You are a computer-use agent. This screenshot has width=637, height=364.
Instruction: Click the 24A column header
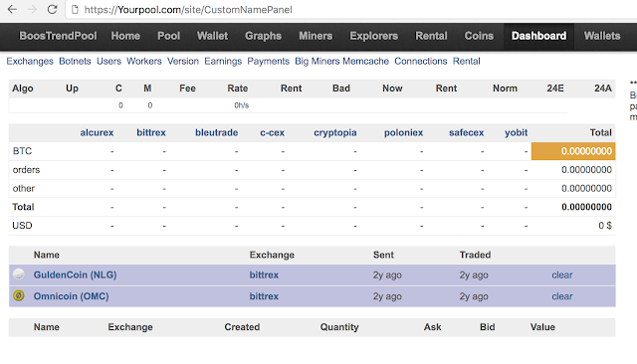point(603,89)
